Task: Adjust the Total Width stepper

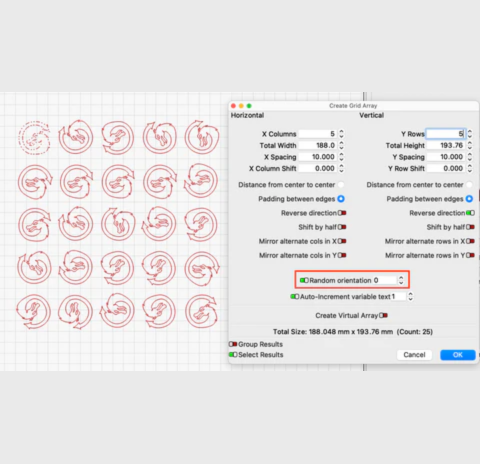Action: 341,145
